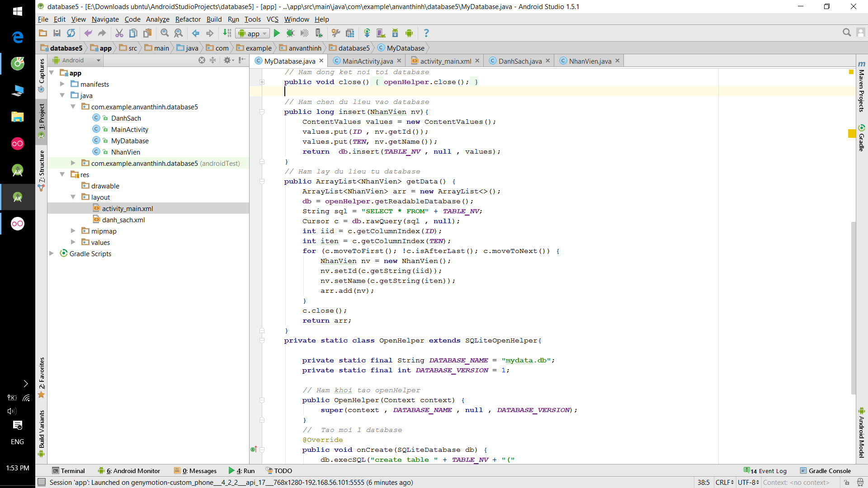868x488 pixels.
Task: Click the Cut scissors icon
Action: tap(119, 33)
